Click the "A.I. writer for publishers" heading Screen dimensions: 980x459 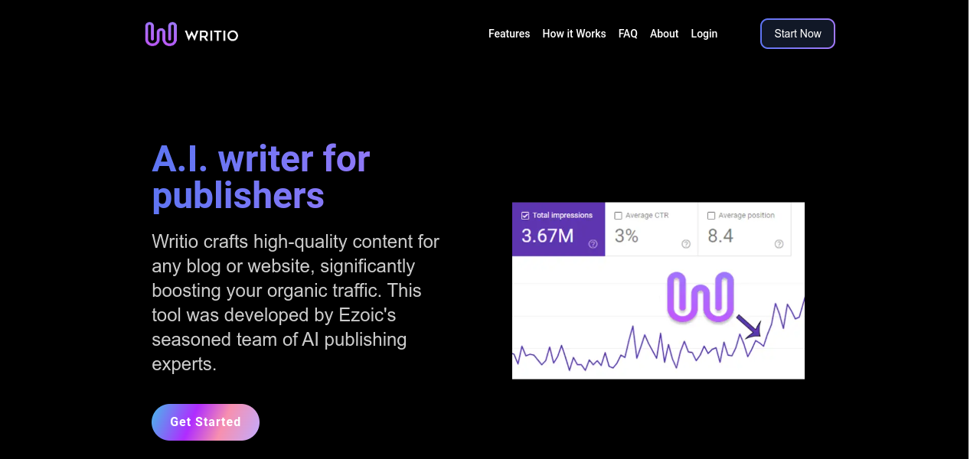260,177
